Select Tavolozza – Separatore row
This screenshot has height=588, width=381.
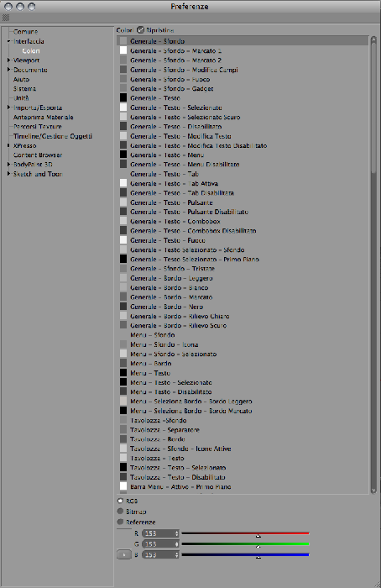click(x=243, y=430)
